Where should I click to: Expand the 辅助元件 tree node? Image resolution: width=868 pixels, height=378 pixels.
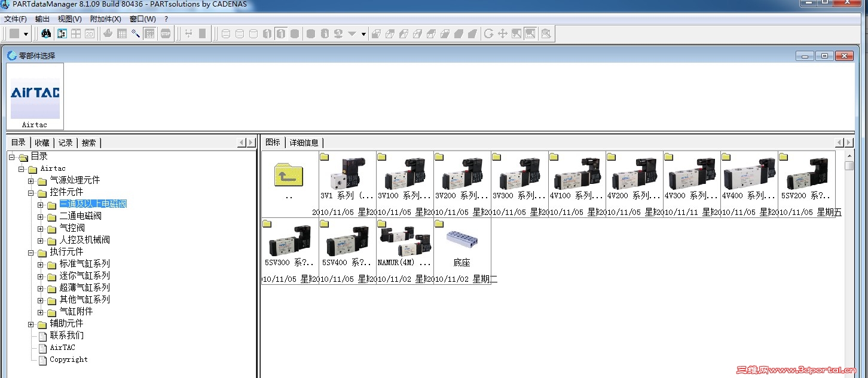31,324
